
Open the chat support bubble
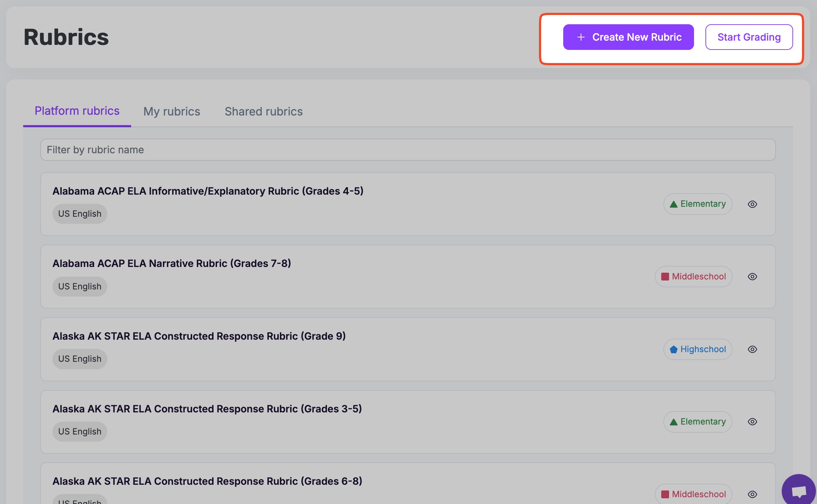(x=798, y=491)
